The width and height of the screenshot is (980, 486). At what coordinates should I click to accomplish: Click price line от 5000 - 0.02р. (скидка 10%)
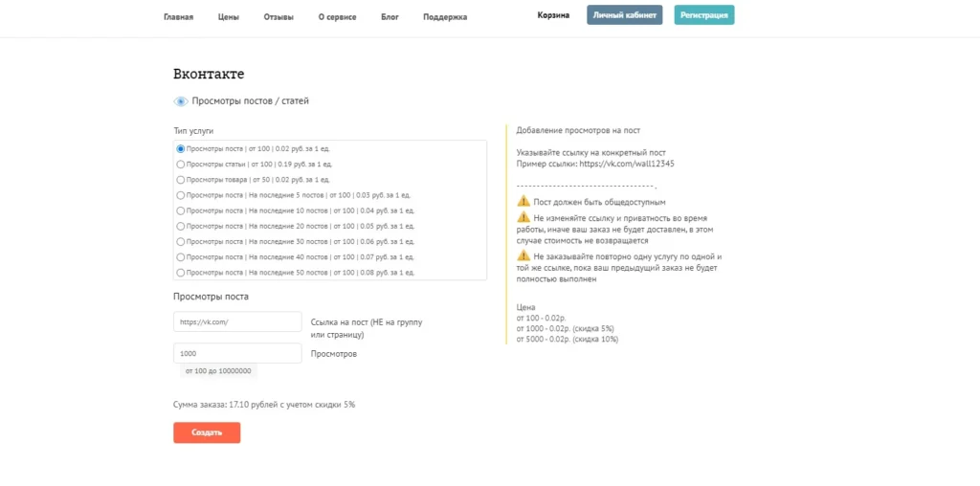click(568, 340)
